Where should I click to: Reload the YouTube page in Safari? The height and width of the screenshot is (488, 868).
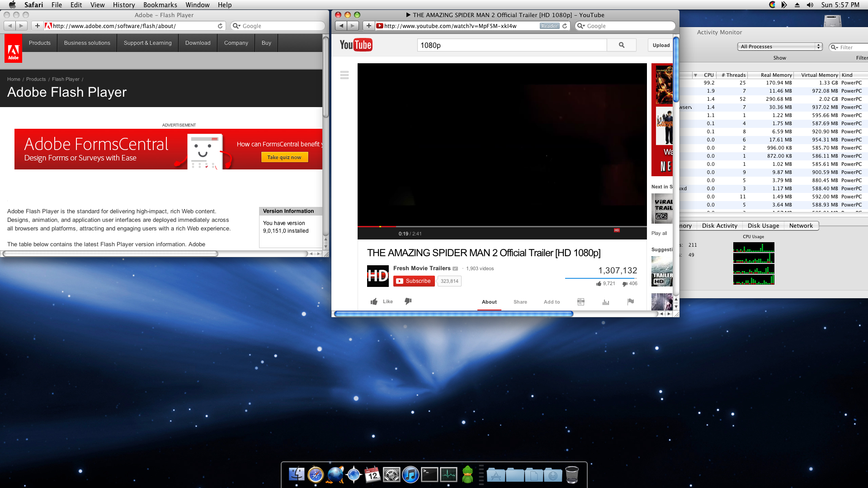[565, 26]
